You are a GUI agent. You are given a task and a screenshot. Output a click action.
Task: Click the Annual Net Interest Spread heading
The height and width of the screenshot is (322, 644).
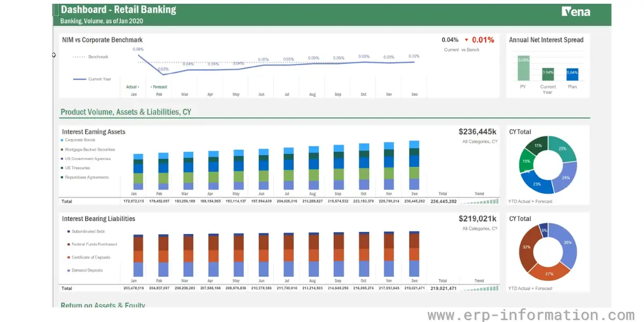(546, 40)
